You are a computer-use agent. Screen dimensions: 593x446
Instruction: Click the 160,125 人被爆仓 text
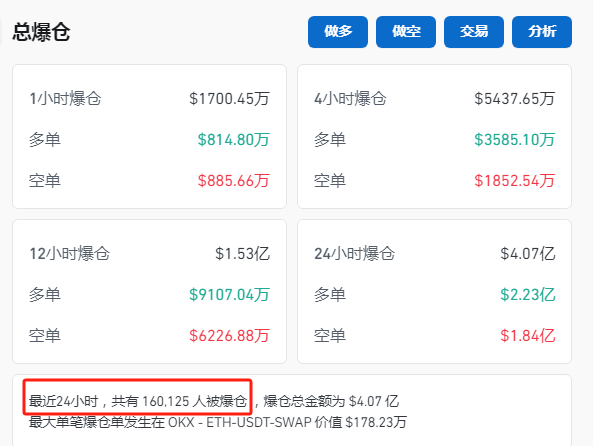pos(194,401)
